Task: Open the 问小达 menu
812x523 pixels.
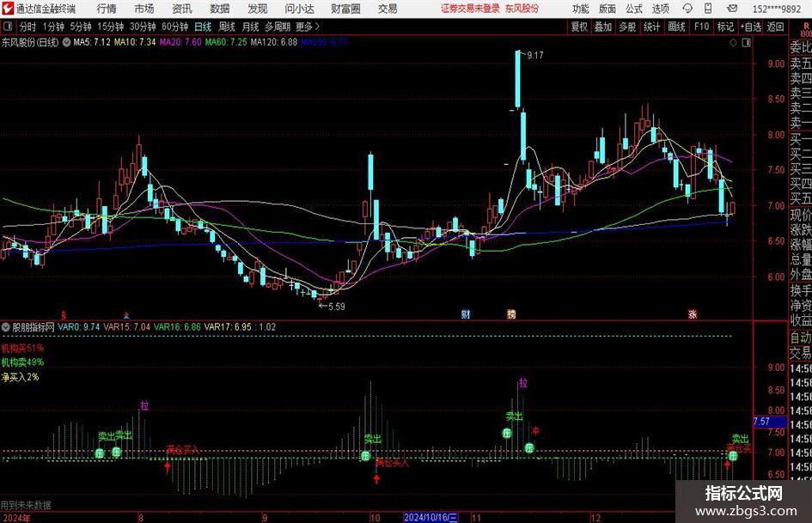Action: point(299,9)
